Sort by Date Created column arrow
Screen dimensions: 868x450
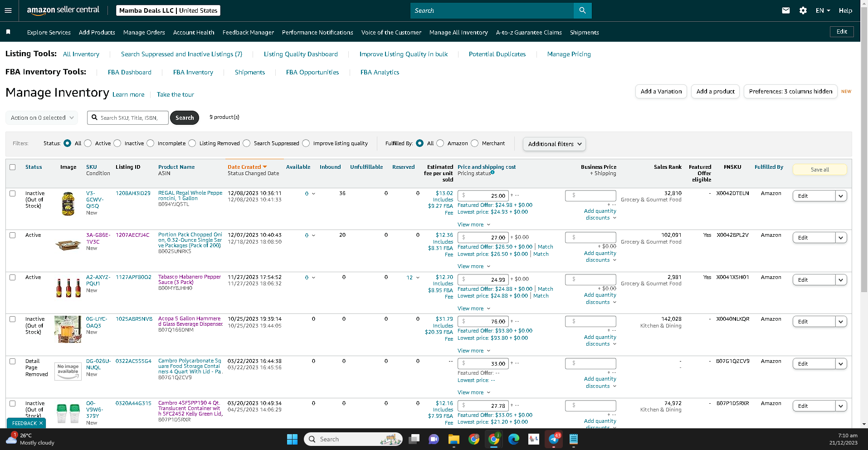(265, 167)
